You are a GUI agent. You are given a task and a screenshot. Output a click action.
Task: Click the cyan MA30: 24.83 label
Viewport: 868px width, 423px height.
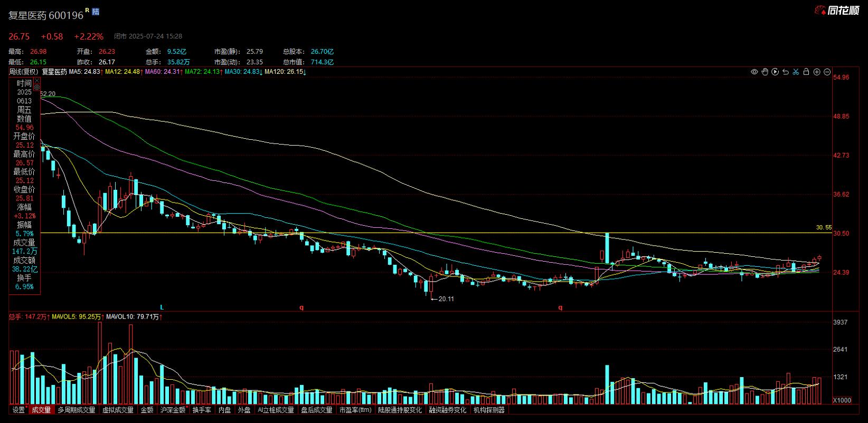(x=242, y=72)
